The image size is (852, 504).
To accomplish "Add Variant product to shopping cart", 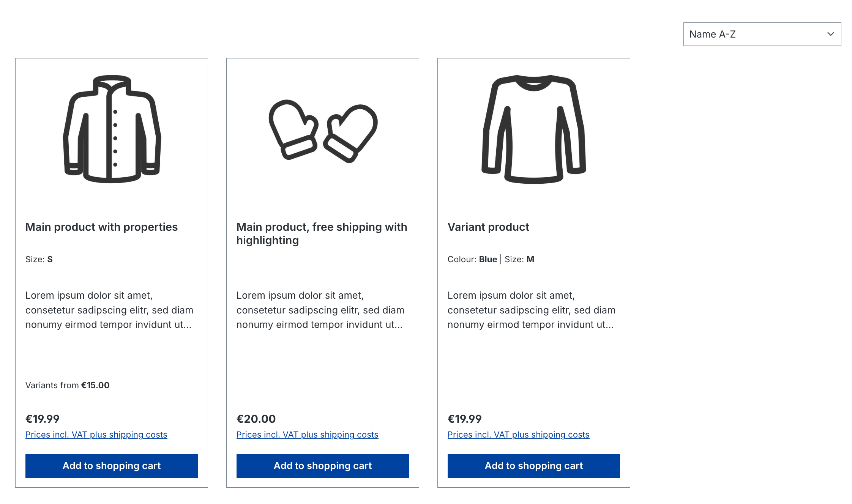I will pos(534,466).
